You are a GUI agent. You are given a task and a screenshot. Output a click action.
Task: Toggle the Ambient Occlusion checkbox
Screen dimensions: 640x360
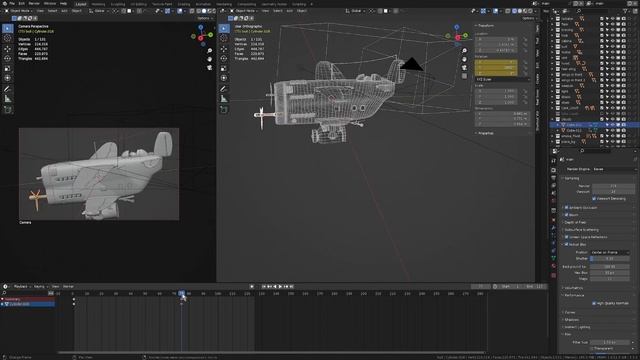(x=567, y=207)
